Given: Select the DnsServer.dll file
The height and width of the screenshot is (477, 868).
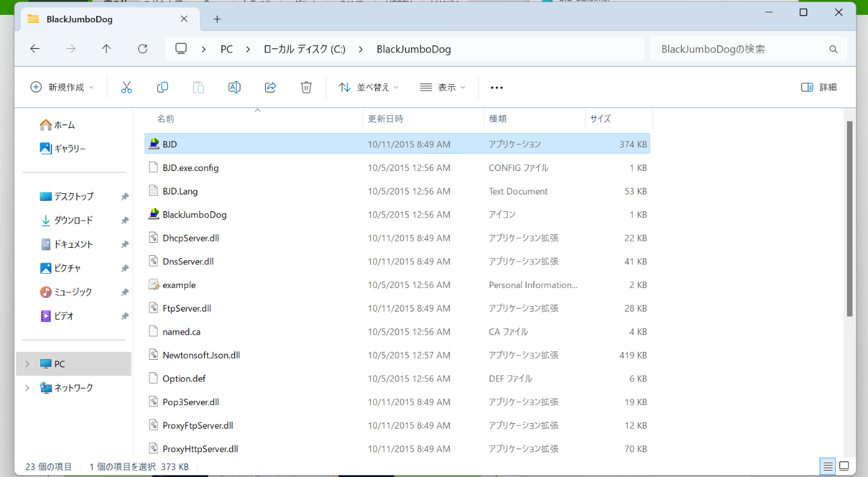Looking at the screenshot, I should [397, 261].
